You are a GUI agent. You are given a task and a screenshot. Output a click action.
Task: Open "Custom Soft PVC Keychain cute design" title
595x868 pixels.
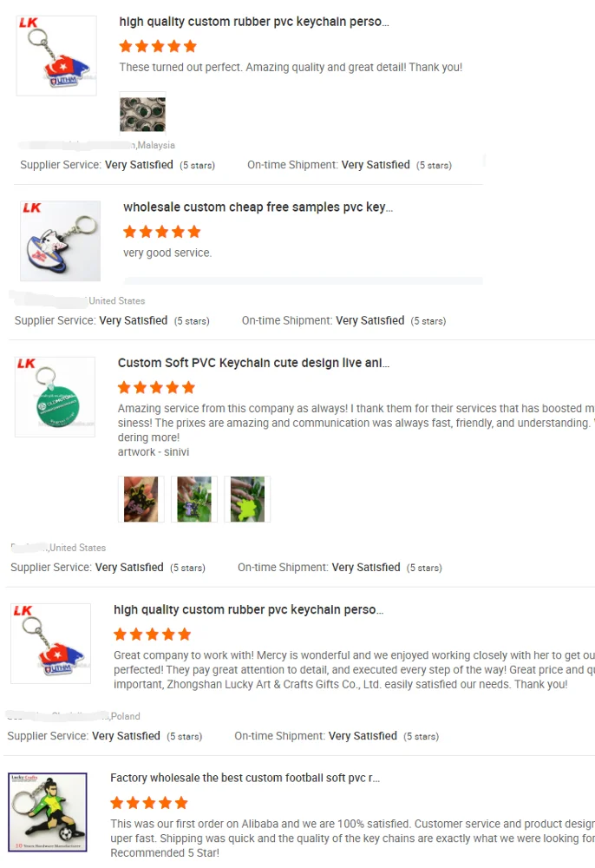pyautogui.click(x=253, y=363)
